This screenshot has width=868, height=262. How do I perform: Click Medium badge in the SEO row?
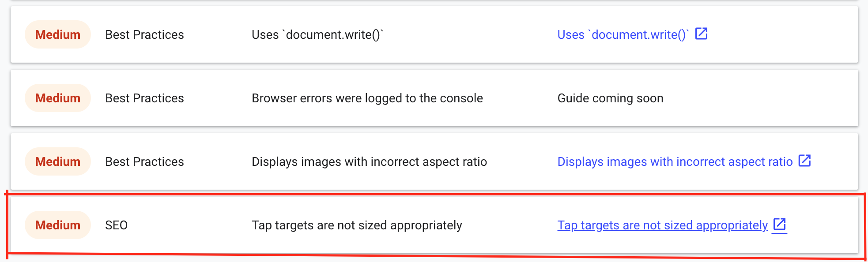pos(58,225)
